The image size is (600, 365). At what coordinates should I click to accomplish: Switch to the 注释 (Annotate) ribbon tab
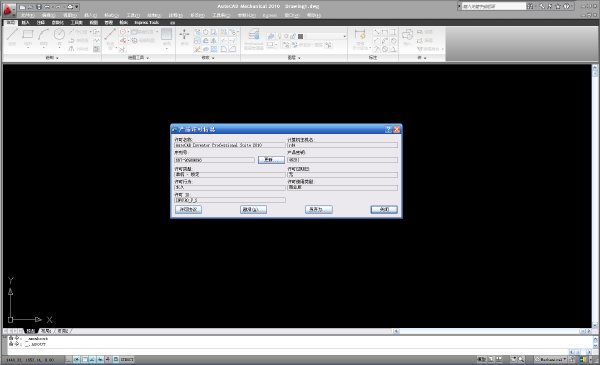[x=41, y=23]
